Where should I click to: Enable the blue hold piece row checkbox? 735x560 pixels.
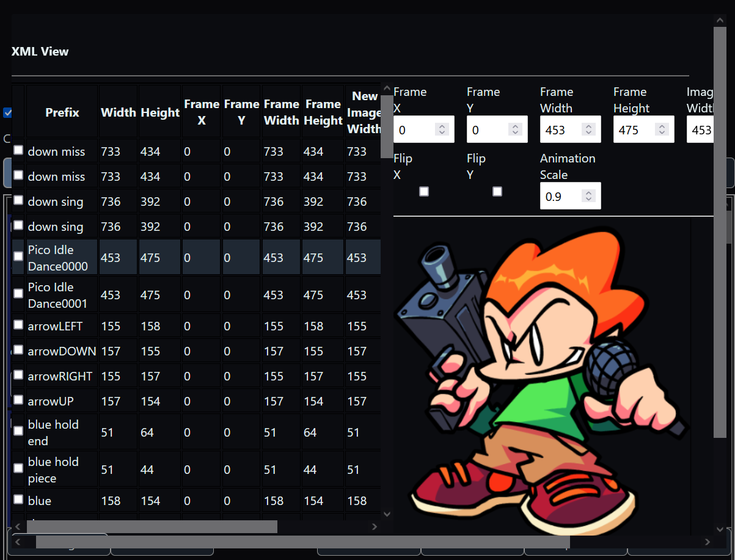click(18, 468)
